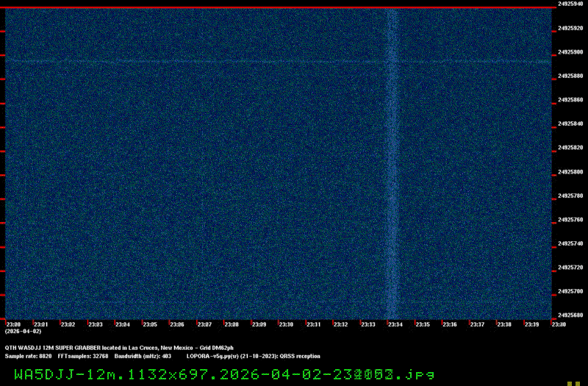Screen dimensions: 588x386
Task: Select the 23:16 time label
Action: 450,324
